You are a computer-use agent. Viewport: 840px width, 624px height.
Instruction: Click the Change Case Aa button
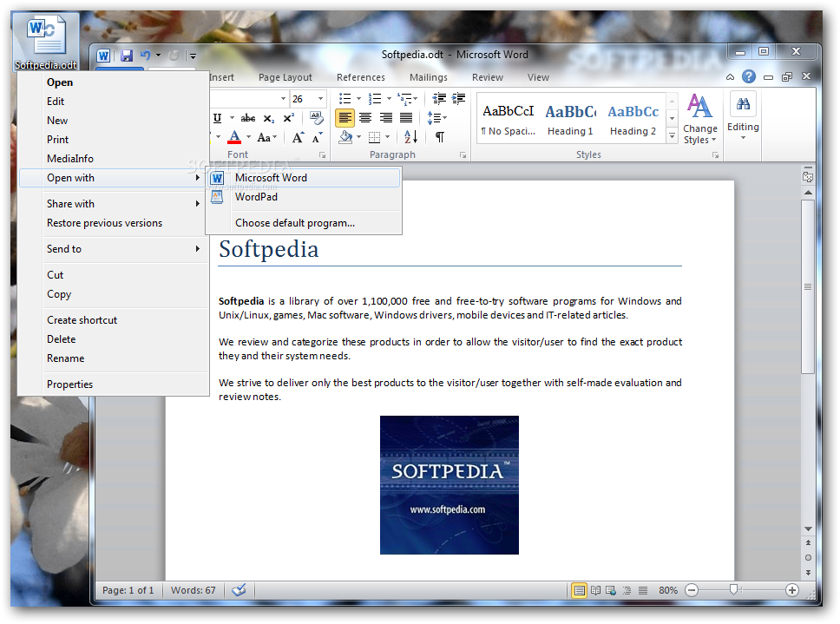tap(266, 138)
